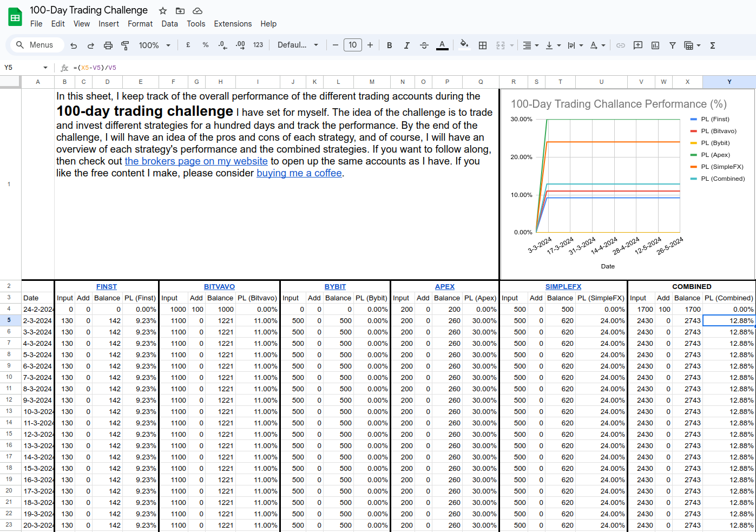Viewport: 756px width, 532px height.
Task: Increase font size with plus button
Action: (370, 45)
